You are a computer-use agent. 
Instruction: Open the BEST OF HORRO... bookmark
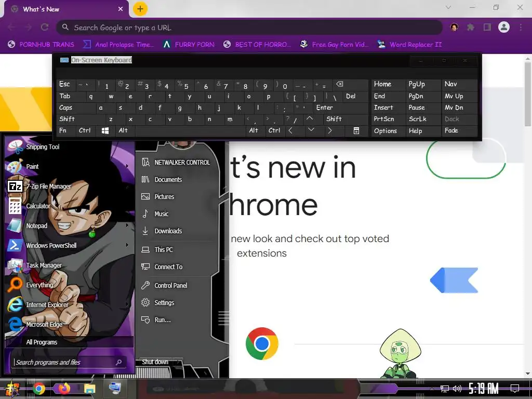pos(257,45)
